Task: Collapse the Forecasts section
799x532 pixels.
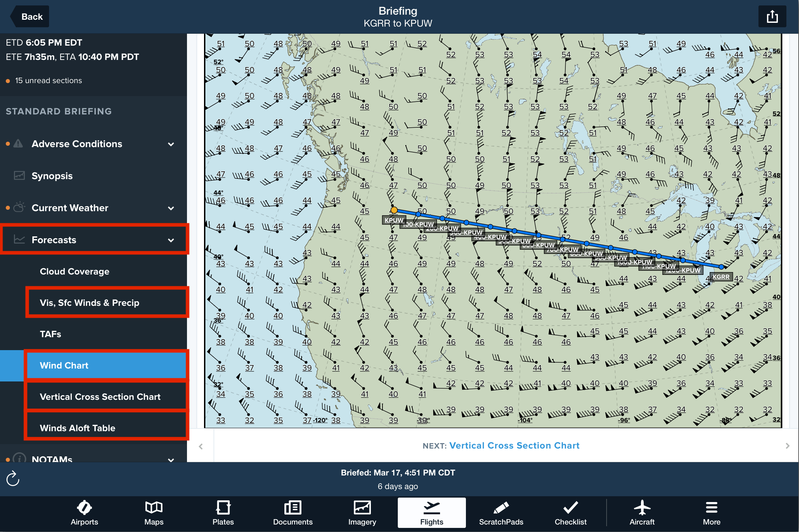Action: pos(171,240)
